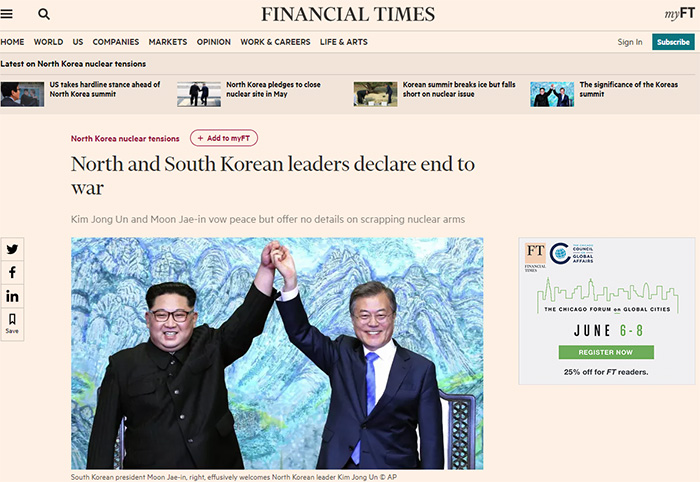700x482 pixels.
Task: Open Work & Careers section
Action: (x=275, y=42)
